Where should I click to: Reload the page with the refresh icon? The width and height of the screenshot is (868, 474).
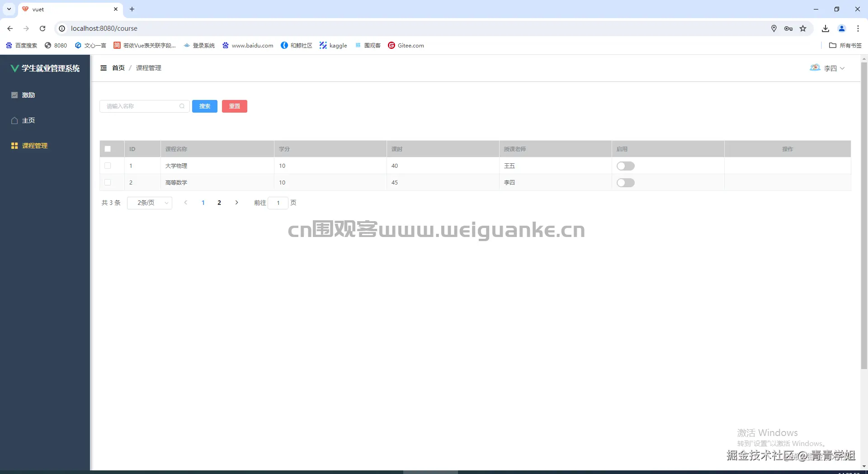(42, 28)
